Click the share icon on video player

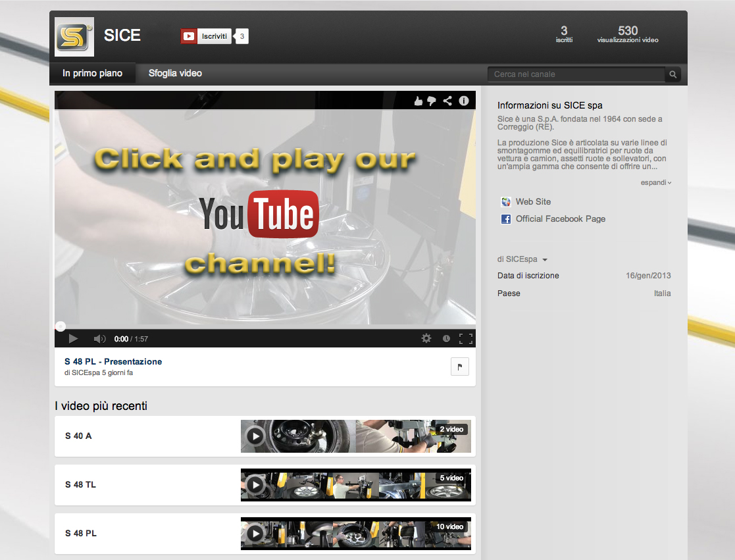click(447, 101)
